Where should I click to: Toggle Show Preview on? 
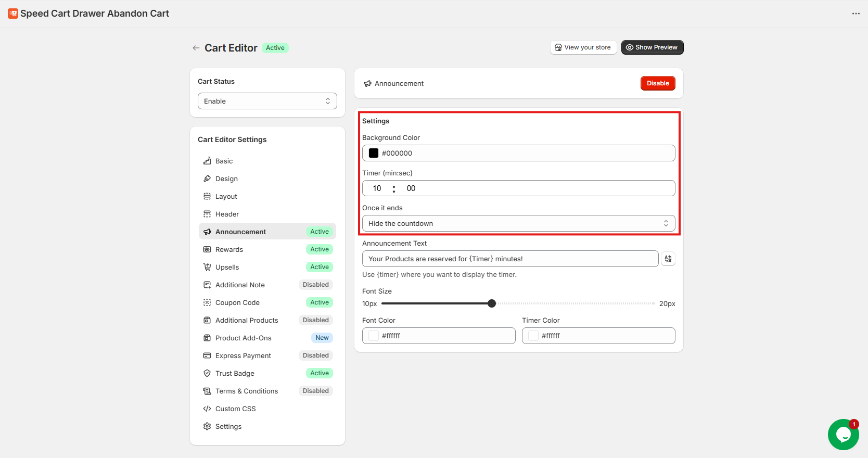(652, 47)
